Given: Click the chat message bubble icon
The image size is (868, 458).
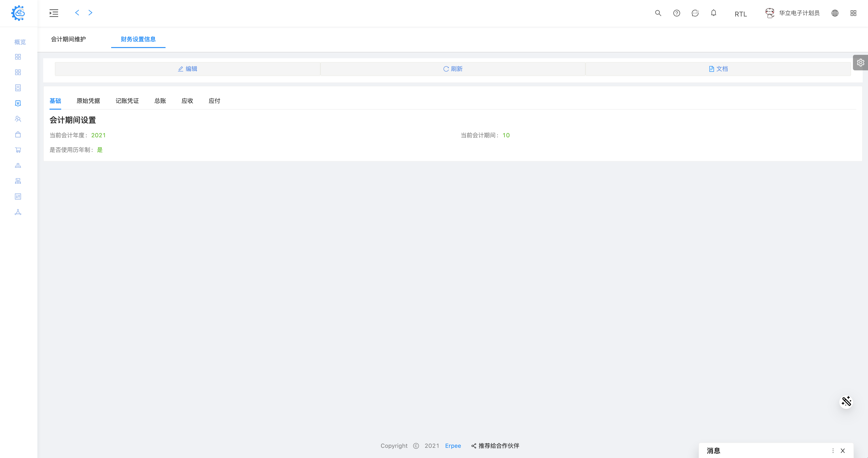Looking at the screenshot, I should (x=695, y=13).
